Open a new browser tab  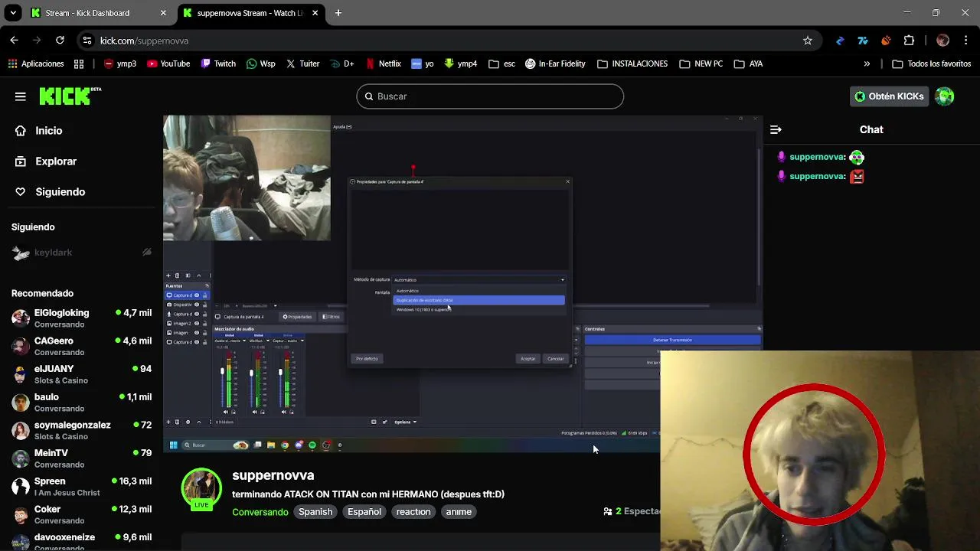(338, 13)
